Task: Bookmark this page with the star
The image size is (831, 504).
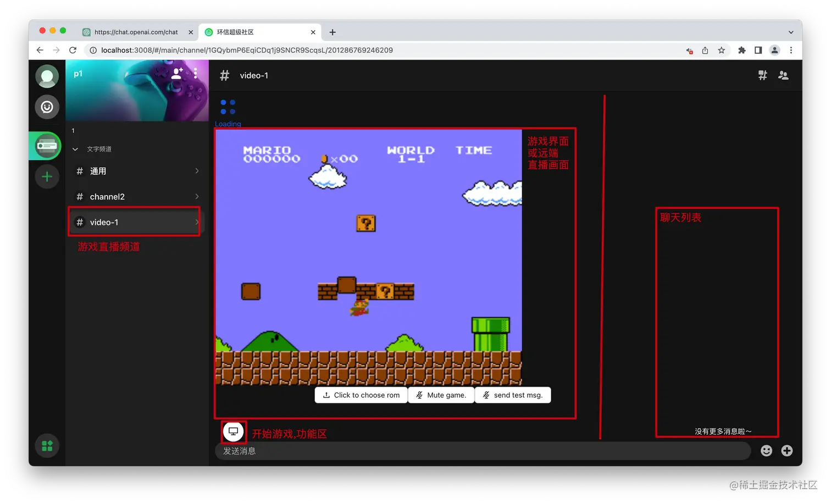Action: (722, 50)
